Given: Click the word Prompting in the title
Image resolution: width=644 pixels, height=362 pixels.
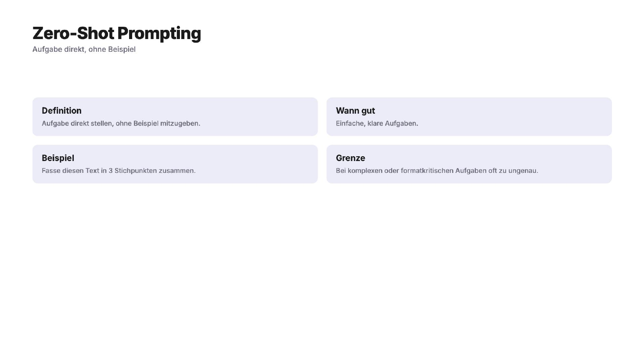Looking at the screenshot, I should 159,33.
